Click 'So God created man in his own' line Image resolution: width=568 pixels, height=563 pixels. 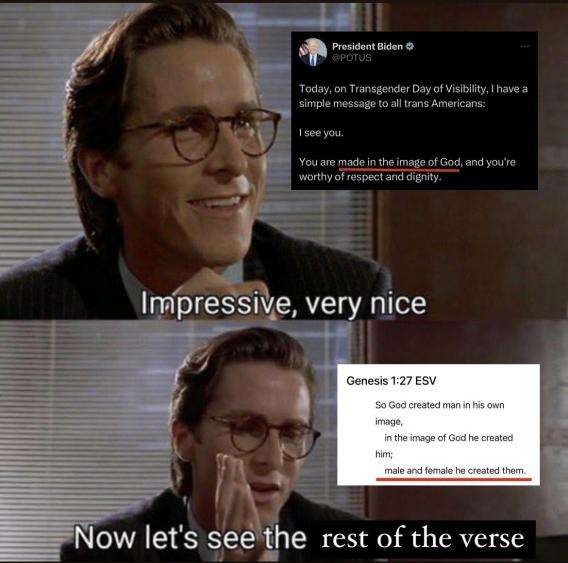click(440, 405)
